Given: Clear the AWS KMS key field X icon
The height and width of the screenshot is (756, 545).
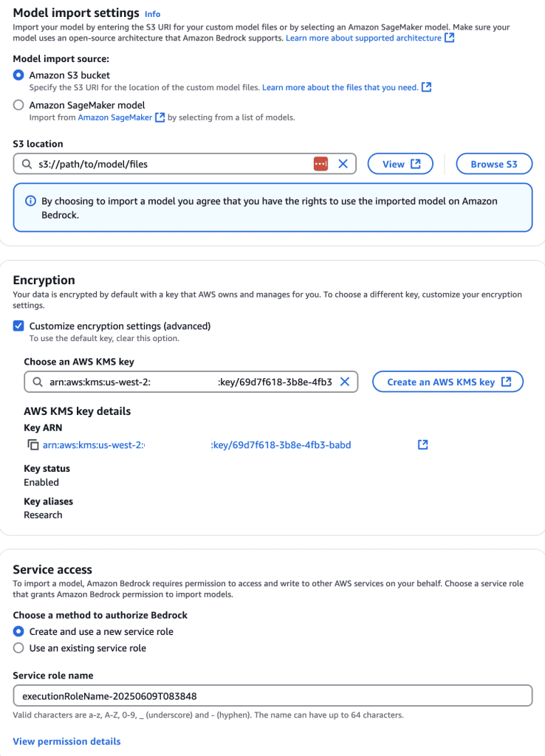Looking at the screenshot, I should pyautogui.click(x=344, y=382).
